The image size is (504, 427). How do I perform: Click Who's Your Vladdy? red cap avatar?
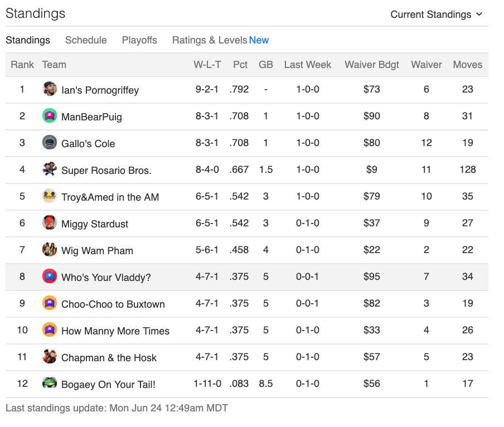coord(50,276)
